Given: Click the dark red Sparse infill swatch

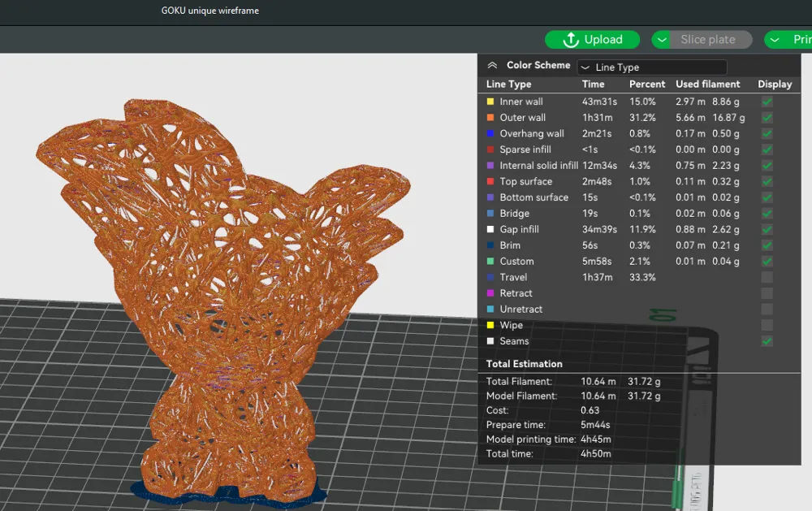Looking at the screenshot, I should point(490,149).
